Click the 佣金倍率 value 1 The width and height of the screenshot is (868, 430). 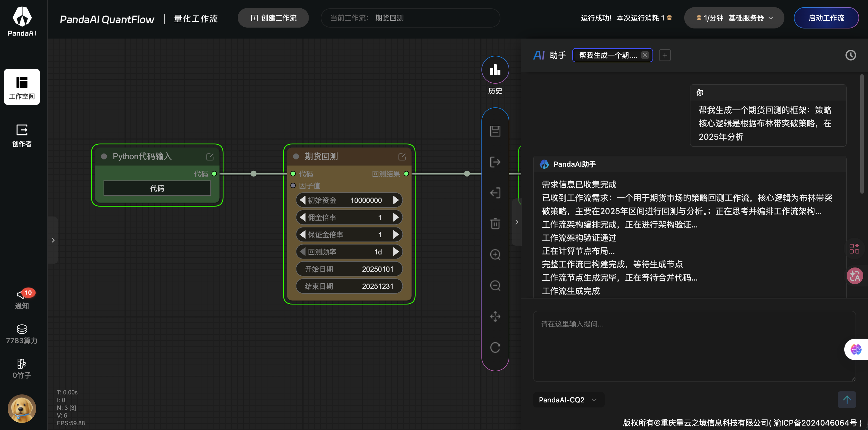coord(380,218)
